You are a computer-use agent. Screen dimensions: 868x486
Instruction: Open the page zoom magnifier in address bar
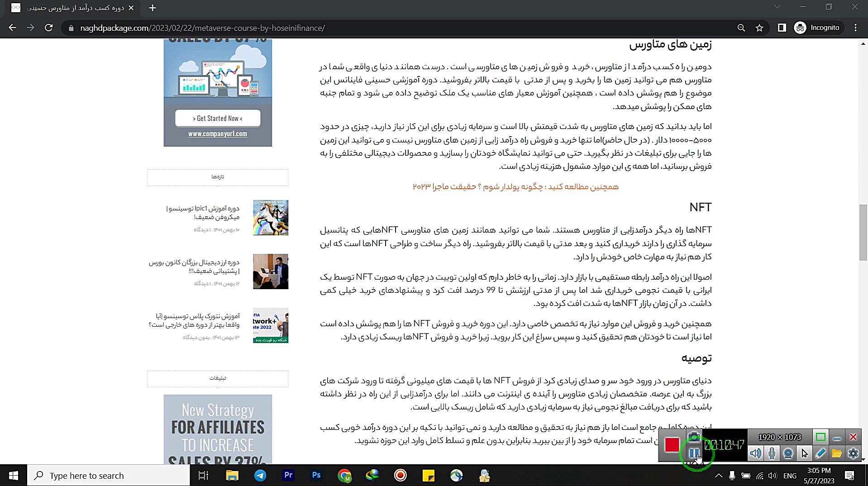(741, 28)
